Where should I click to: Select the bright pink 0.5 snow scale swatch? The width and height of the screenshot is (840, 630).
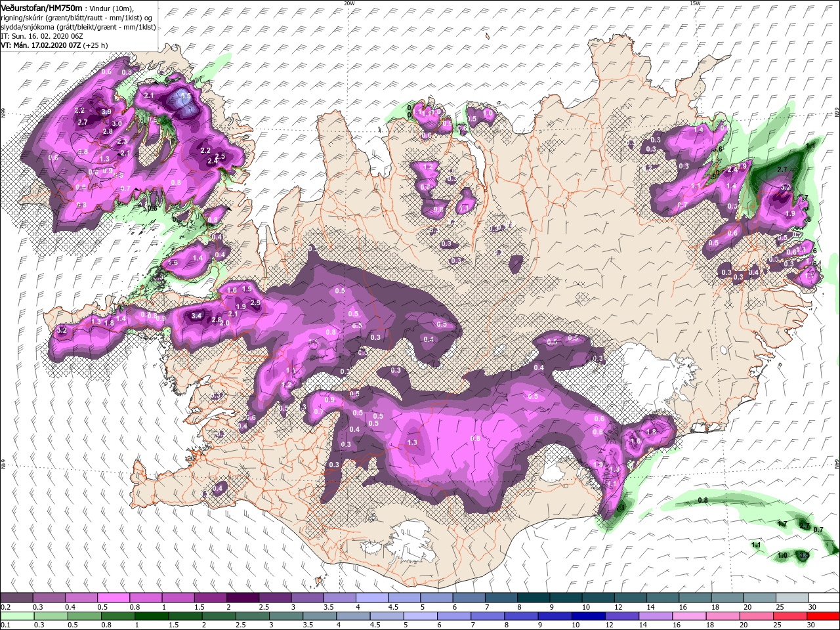pyautogui.click(x=113, y=598)
